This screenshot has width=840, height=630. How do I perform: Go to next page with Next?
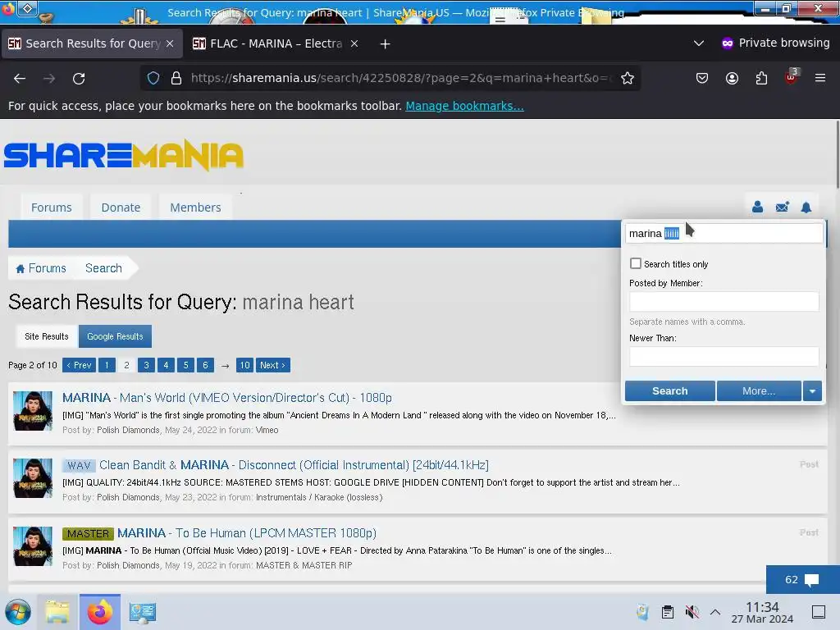pyautogui.click(x=272, y=365)
